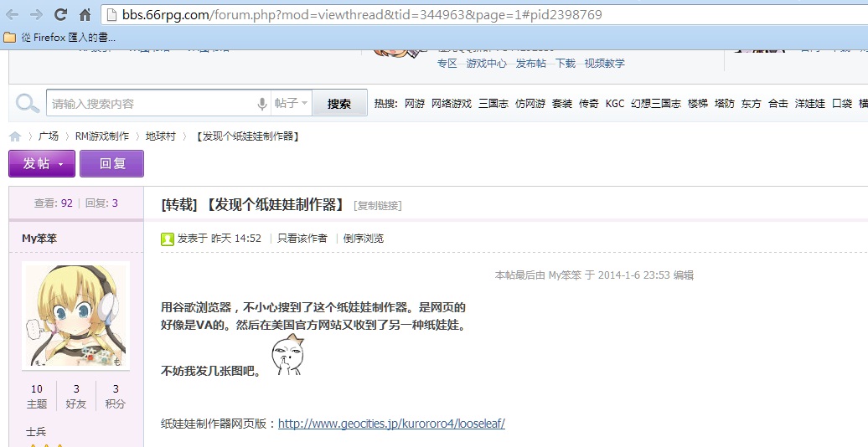The image size is (868, 447).
Task: Open hot search term 塔防
Action: click(x=724, y=104)
